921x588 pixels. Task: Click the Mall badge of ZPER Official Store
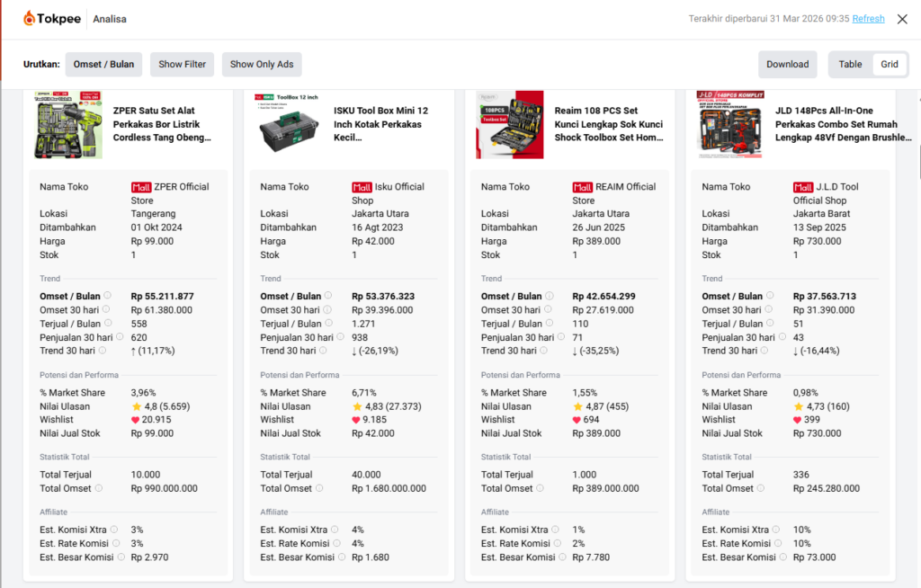(141, 187)
